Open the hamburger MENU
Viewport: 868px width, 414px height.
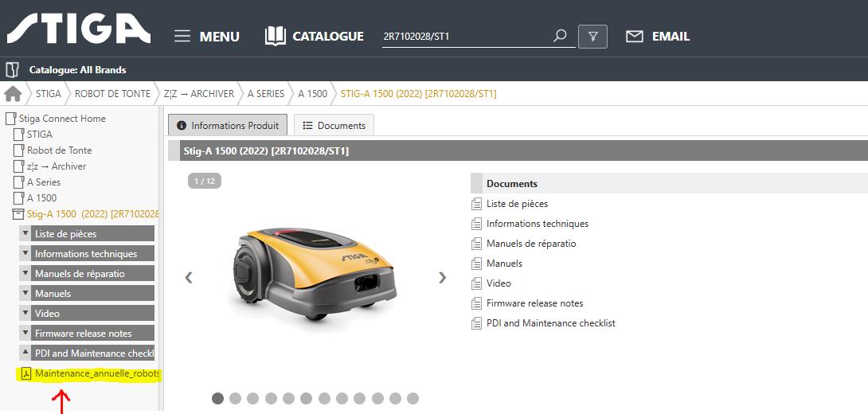(206, 37)
